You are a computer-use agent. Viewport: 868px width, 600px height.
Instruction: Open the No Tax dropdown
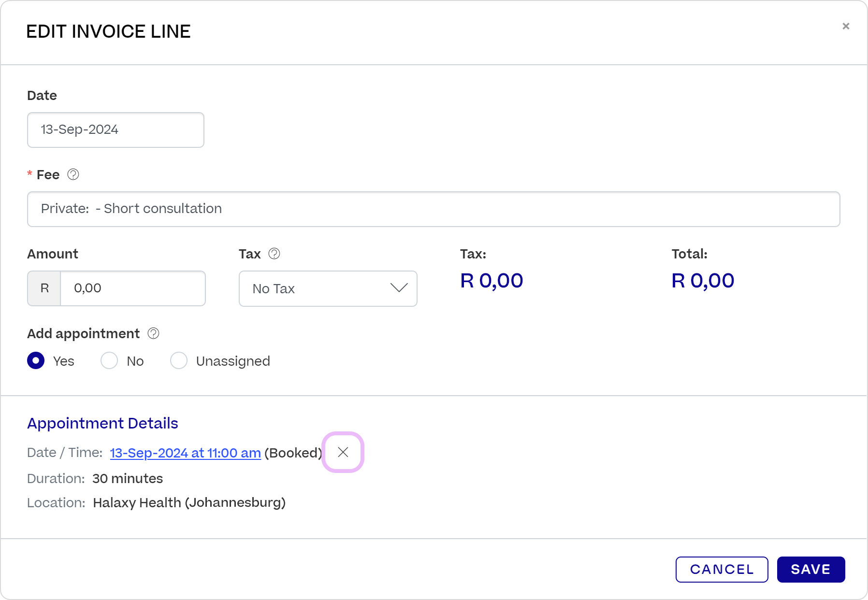(328, 288)
